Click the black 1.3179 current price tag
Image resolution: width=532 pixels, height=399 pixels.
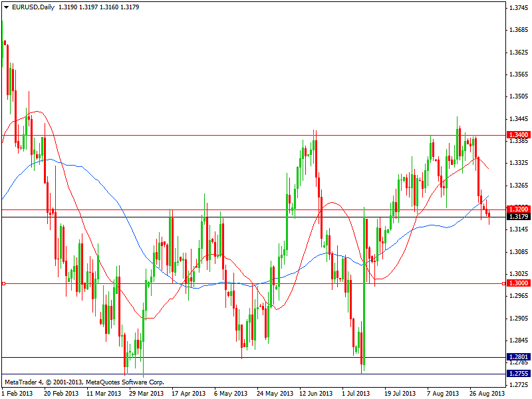(517, 217)
